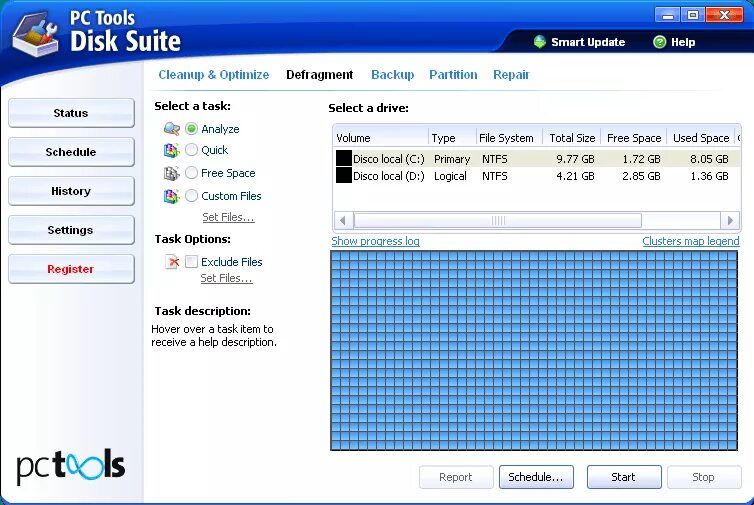
Task: Sort by the Total Size column header
Action: click(x=572, y=138)
